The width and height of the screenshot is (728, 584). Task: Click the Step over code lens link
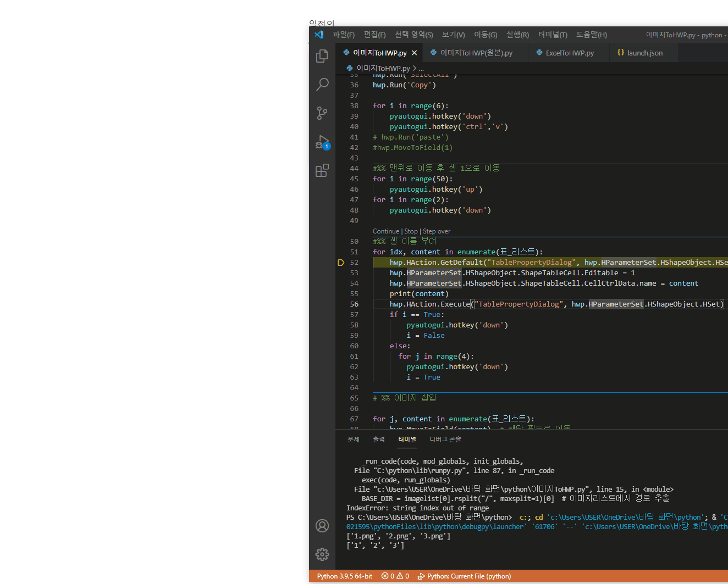tap(437, 231)
